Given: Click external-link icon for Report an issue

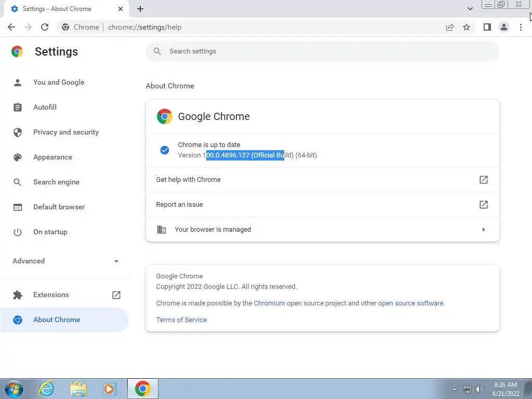Looking at the screenshot, I should point(484,205).
